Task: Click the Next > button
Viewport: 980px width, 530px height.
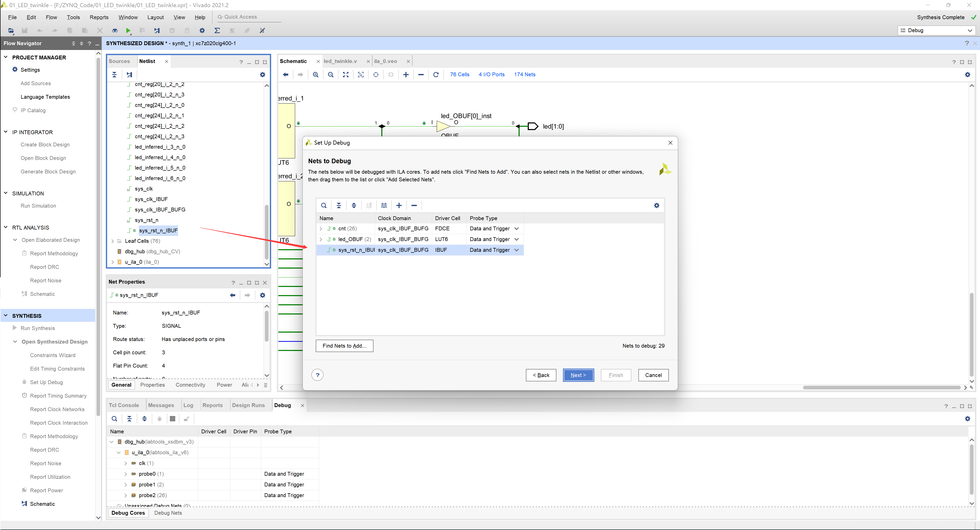Action: click(578, 375)
